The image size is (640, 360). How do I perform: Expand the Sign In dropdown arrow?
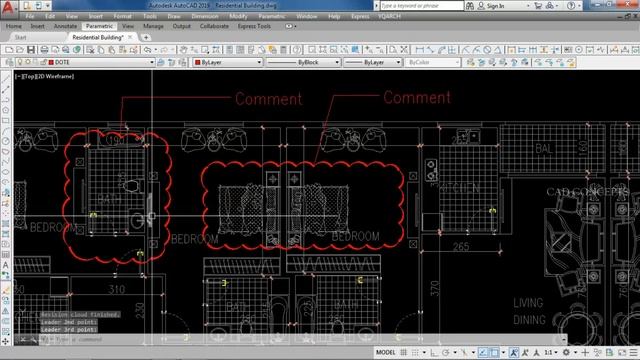(x=528, y=6)
